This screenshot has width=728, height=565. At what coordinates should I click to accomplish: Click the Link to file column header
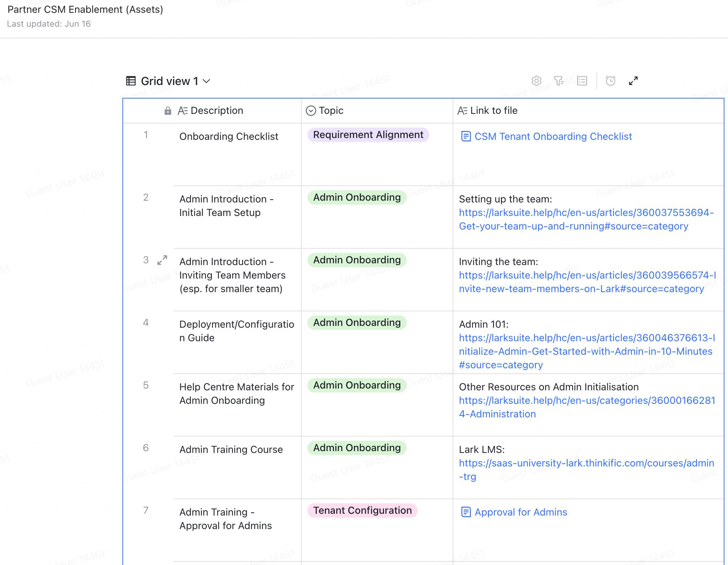point(494,111)
